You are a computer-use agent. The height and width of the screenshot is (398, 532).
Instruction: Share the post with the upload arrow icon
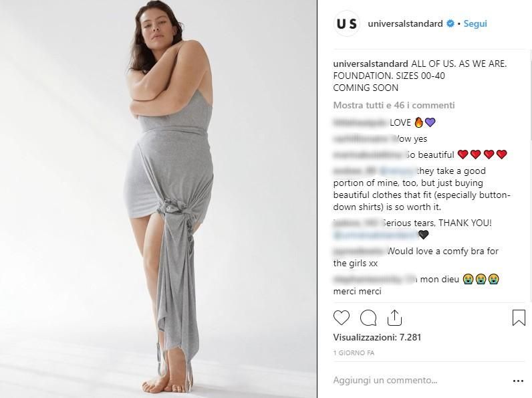click(x=394, y=318)
